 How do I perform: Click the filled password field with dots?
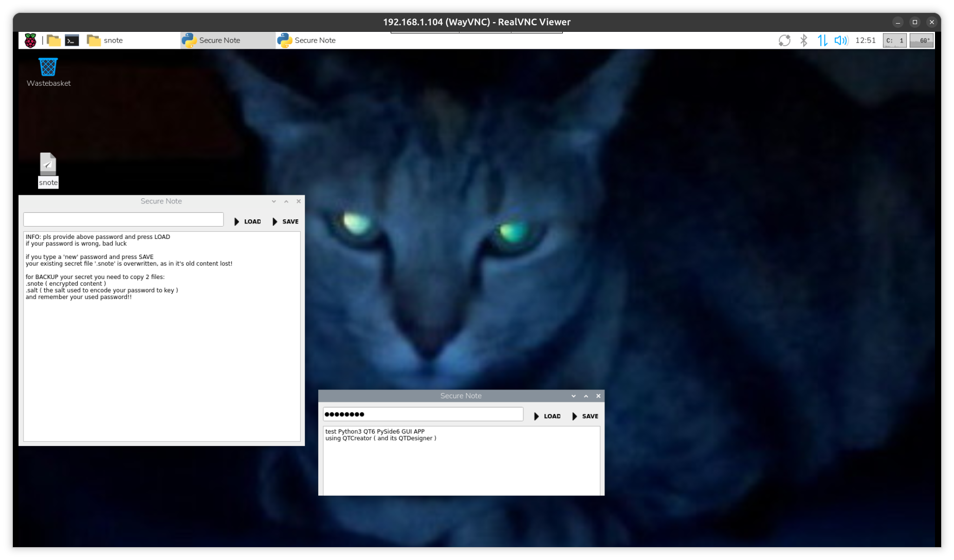pos(423,415)
